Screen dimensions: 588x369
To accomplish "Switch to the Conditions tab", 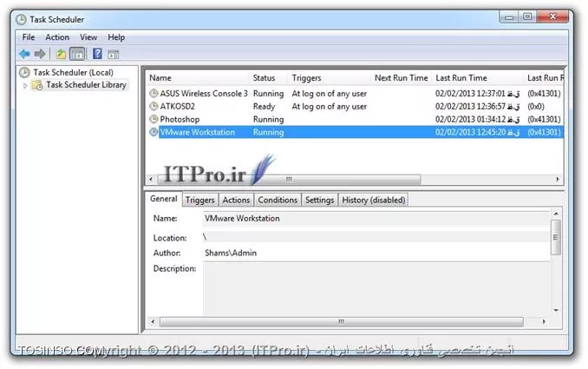I will pos(278,200).
